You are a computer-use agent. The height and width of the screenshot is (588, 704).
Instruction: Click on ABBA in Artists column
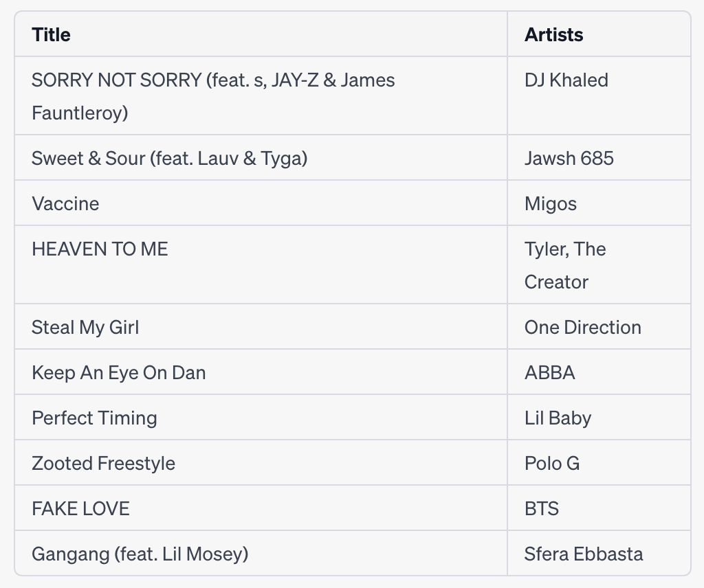(549, 372)
